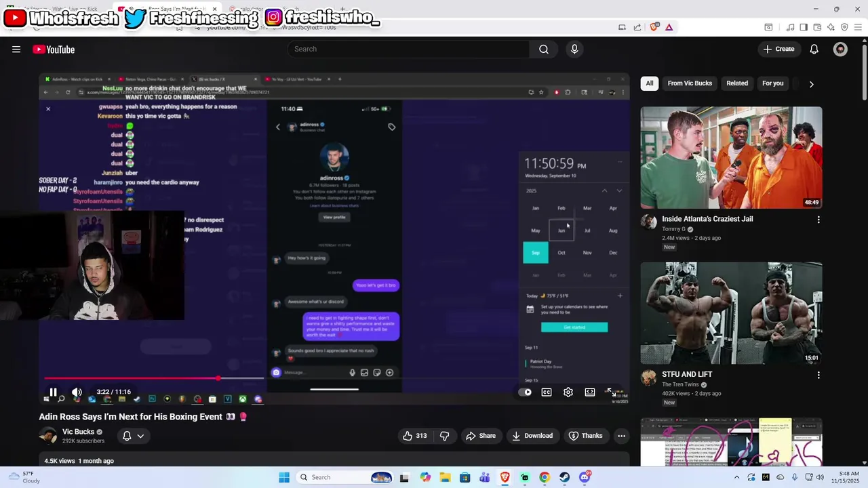Go to the YouTube home logo
This screenshot has height=488, width=868.
click(x=54, y=49)
